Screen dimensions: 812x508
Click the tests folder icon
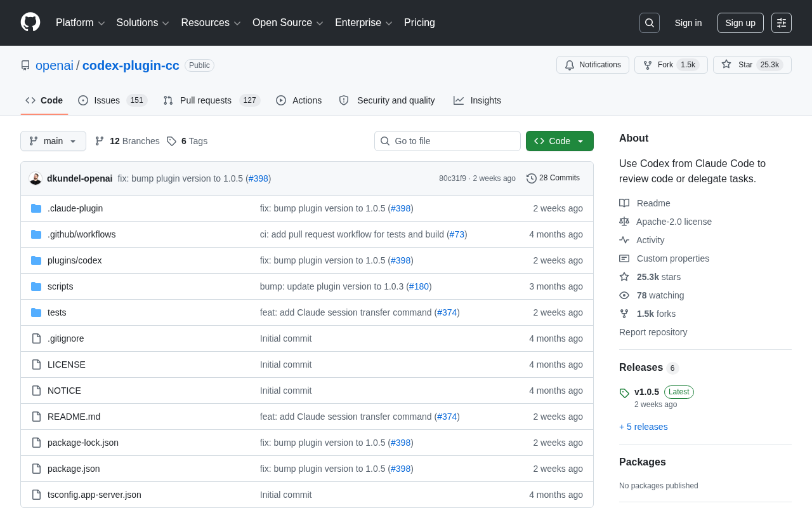click(x=36, y=312)
